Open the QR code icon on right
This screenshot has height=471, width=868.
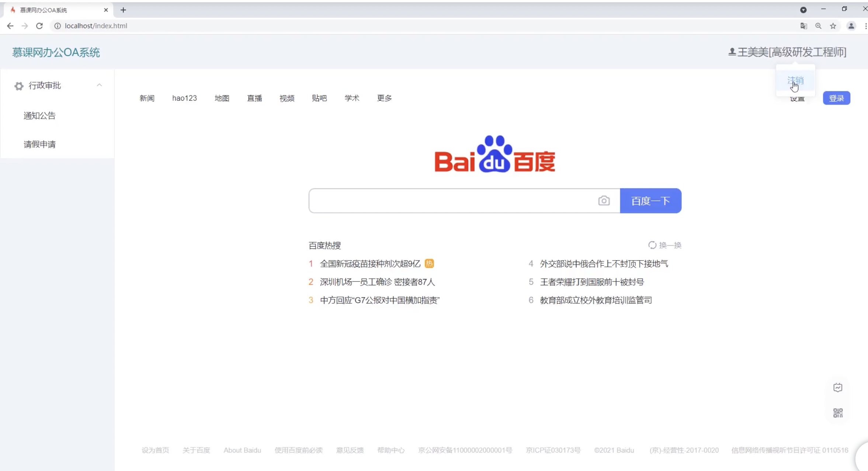(x=838, y=413)
